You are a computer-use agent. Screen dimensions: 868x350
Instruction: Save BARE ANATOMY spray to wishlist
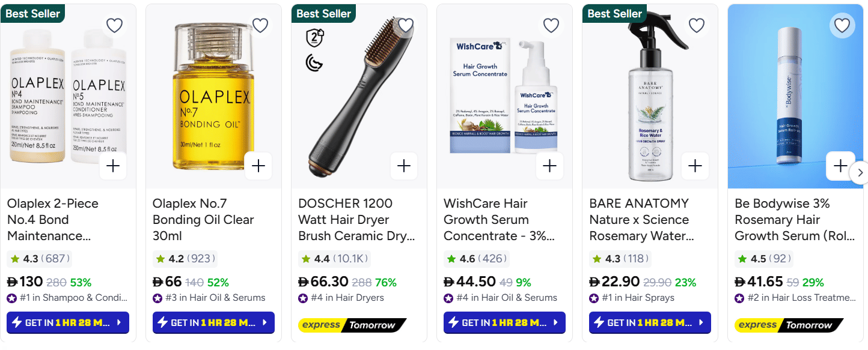click(x=696, y=25)
